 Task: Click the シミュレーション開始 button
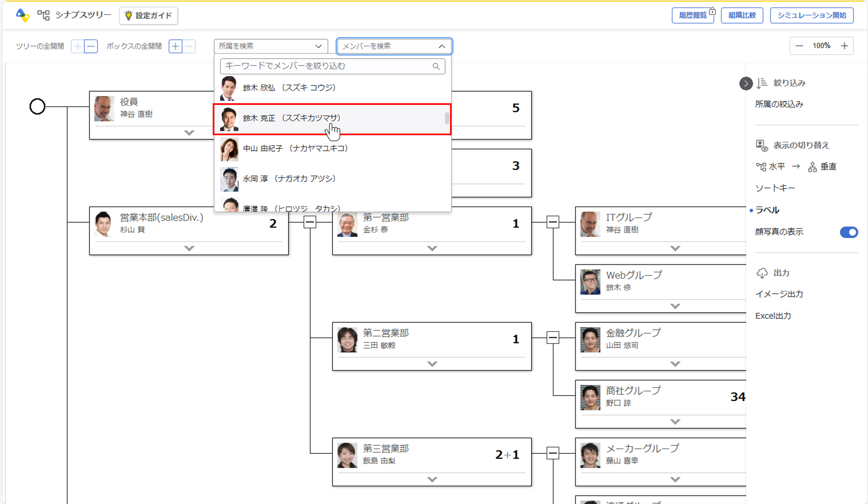point(812,15)
